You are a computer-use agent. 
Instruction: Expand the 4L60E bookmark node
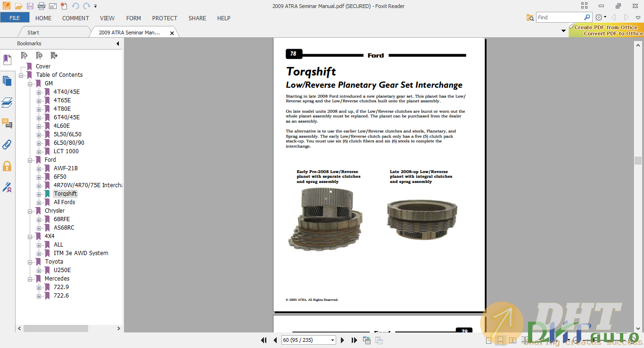[x=39, y=126]
